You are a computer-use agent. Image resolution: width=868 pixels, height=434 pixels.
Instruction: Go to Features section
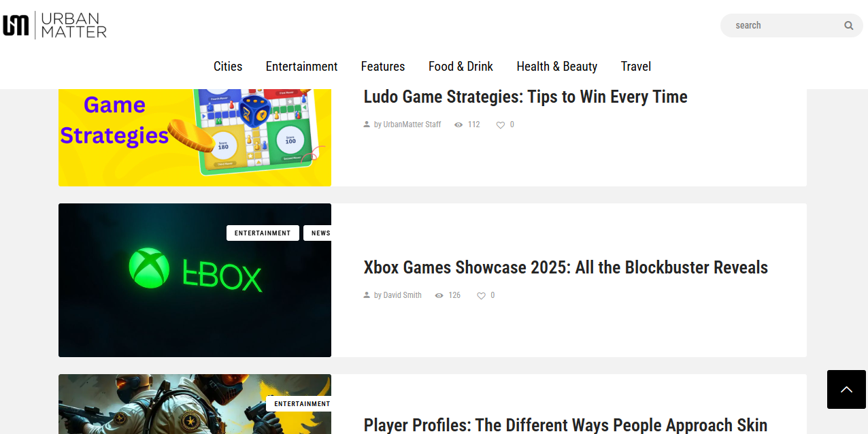(382, 66)
